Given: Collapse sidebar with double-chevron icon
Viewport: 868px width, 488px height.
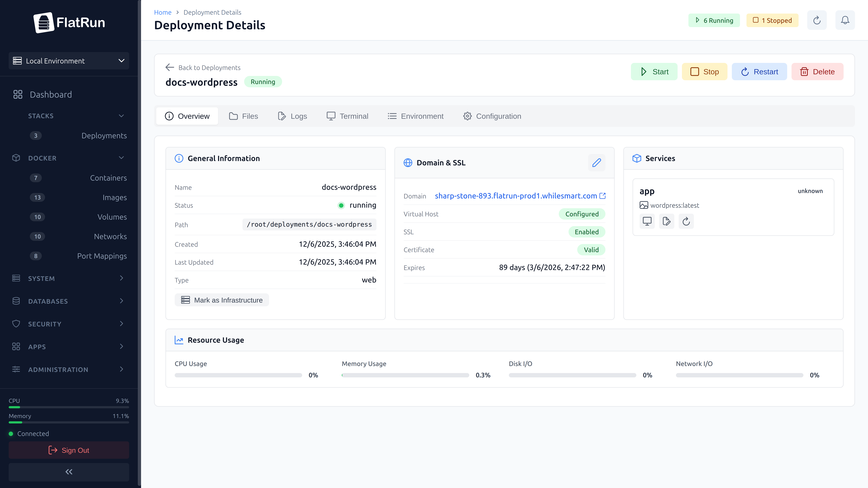Looking at the screenshot, I should click(69, 472).
